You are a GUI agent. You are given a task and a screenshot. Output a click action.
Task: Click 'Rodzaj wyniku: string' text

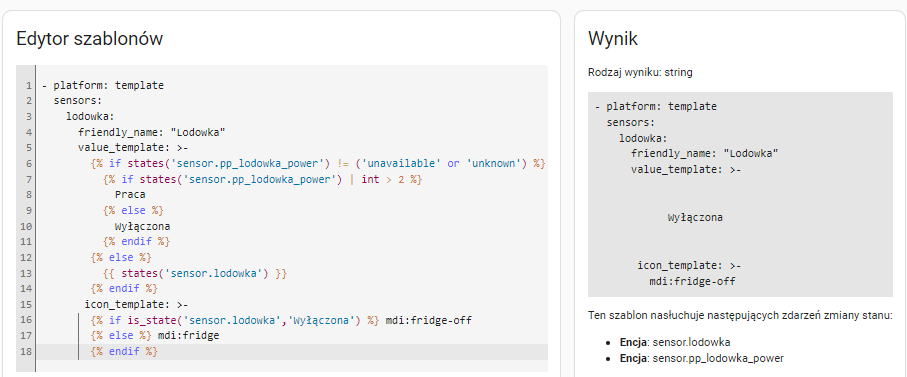pos(640,73)
